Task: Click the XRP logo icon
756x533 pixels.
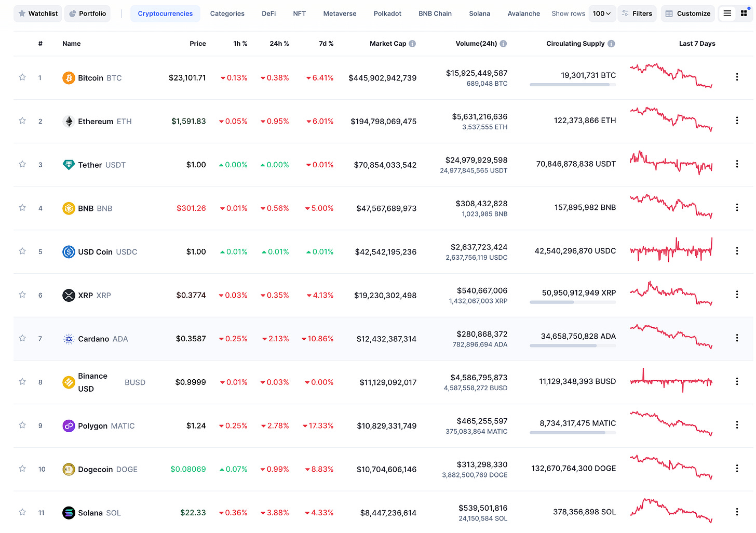Action: [69, 295]
